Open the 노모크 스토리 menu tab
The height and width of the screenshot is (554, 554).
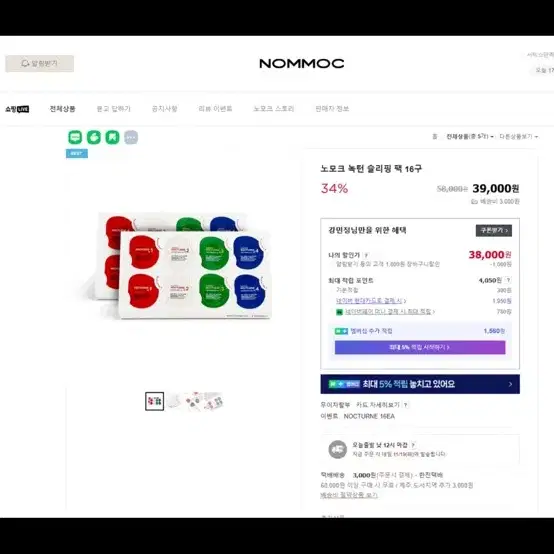click(273, 108)
